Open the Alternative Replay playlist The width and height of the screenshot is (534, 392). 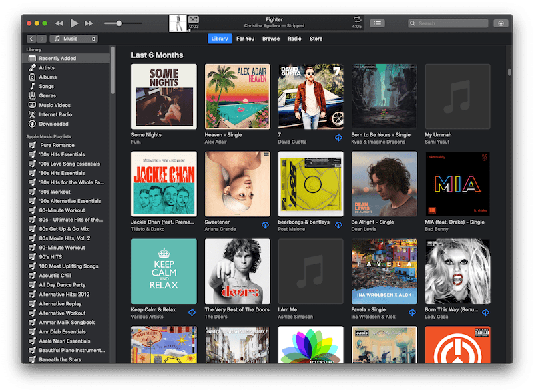pos(66,304)
